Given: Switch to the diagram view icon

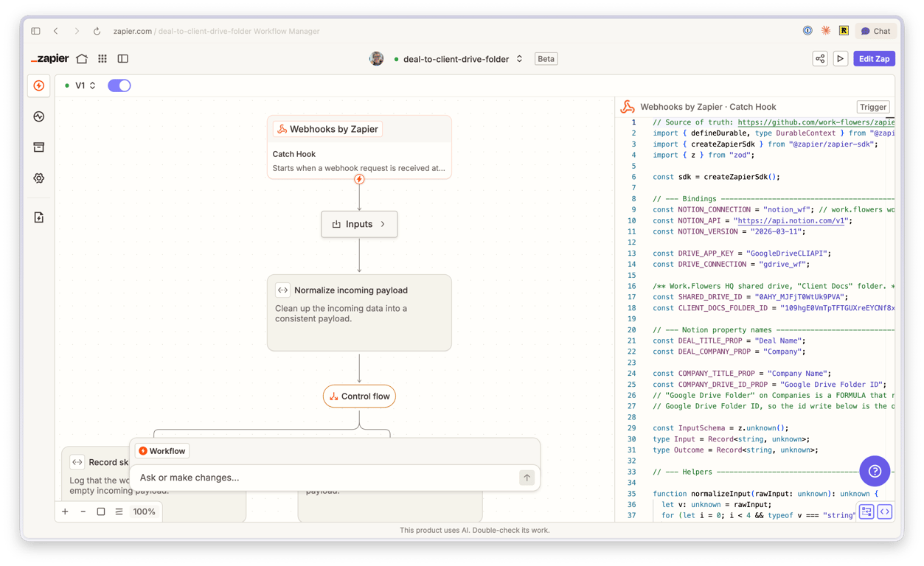Looking at the screenshot, I should click(x=866, y=511).
